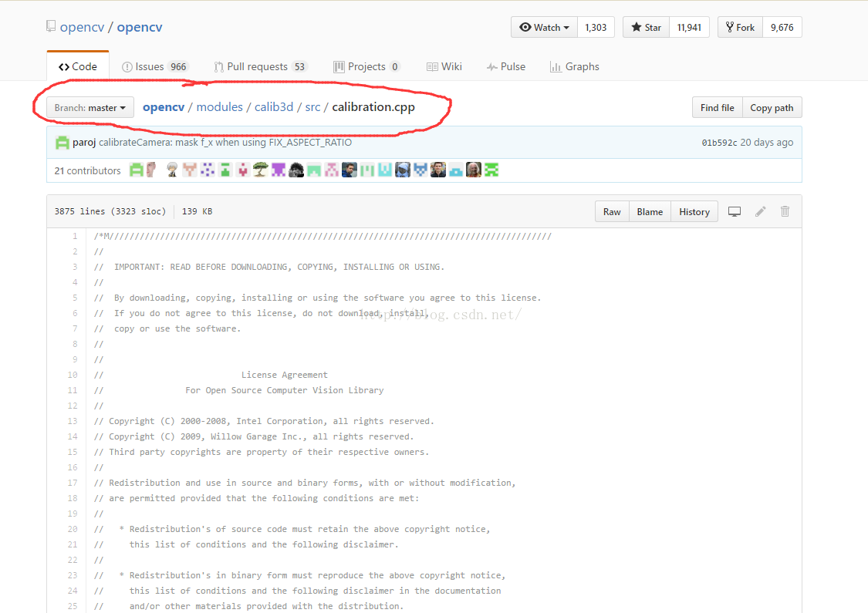Star the repository
This screenshot has height=613, width=868.
point(646,27)
